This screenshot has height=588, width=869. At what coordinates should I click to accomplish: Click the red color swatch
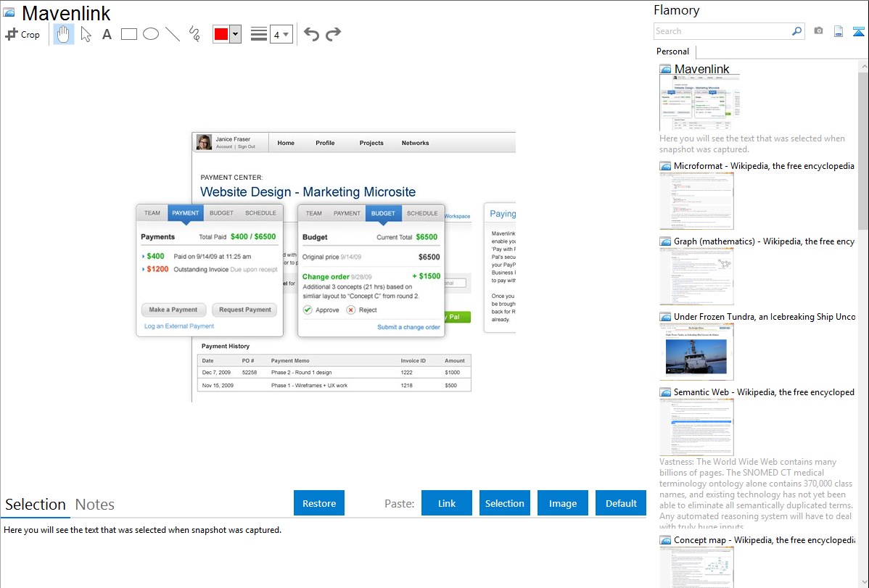[221, 34]
